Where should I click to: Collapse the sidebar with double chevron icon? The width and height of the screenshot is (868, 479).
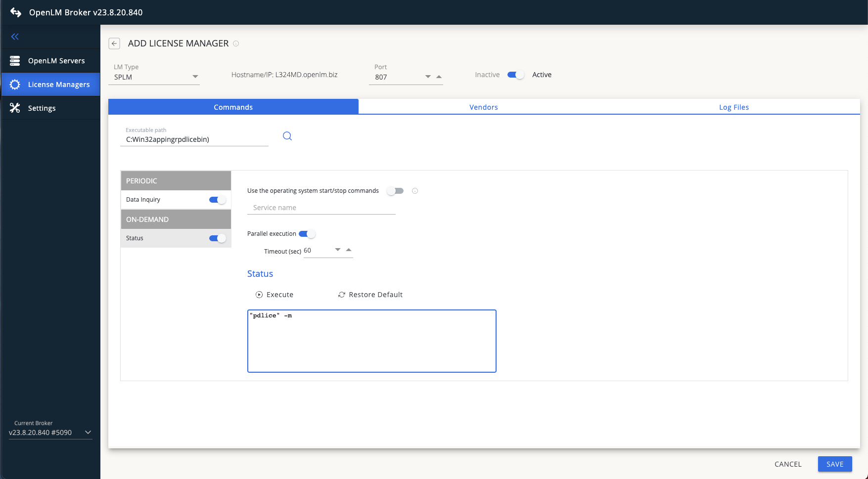coord(15,37)
